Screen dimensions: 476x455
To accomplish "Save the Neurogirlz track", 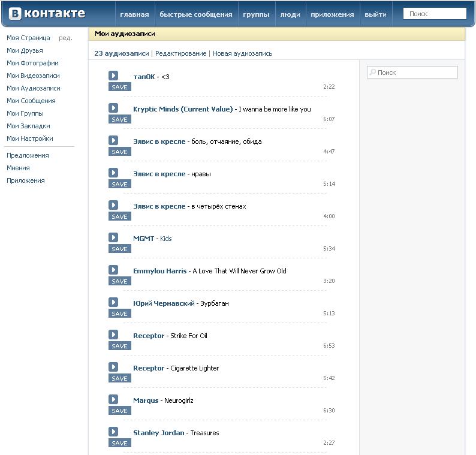I will [120, 411].
